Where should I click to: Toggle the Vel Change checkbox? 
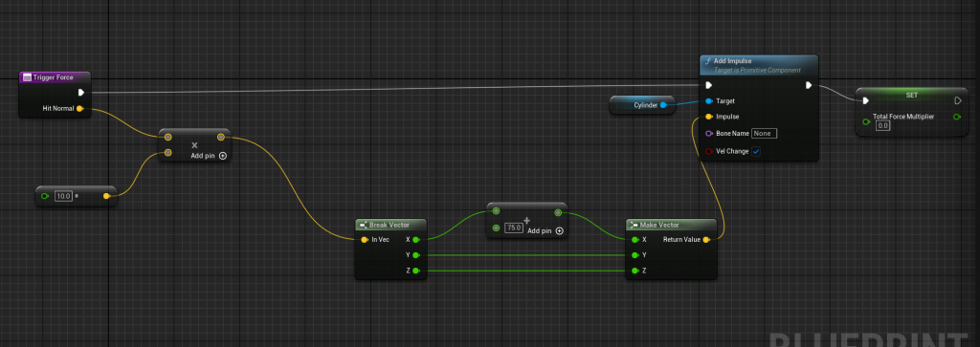pos(756,152)
